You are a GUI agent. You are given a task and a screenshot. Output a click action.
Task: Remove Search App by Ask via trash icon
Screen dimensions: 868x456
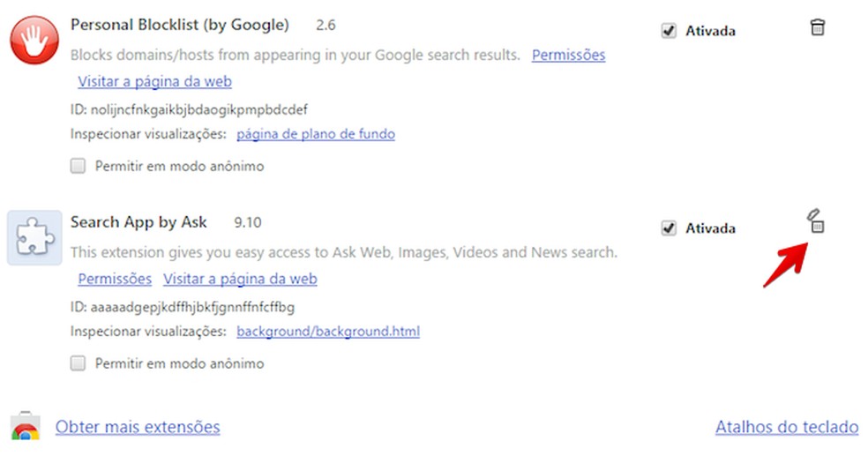(x=817, y=224)
